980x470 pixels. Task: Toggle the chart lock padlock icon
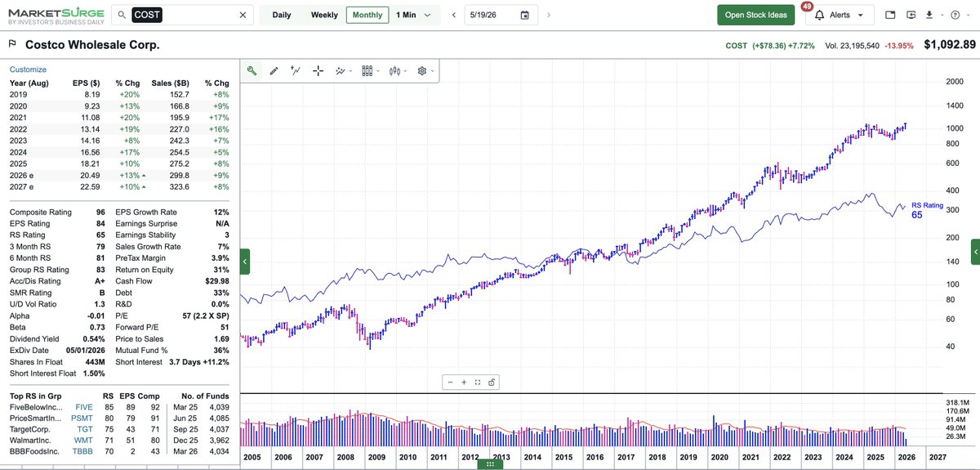492,382
